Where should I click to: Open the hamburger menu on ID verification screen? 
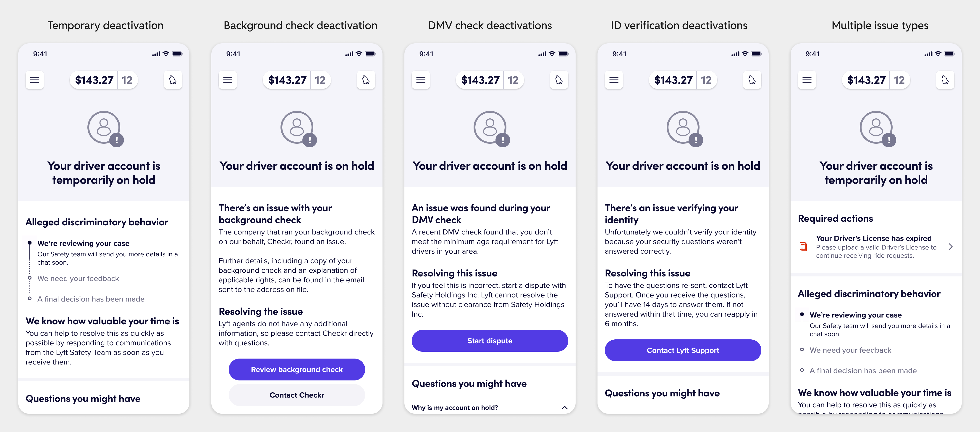click(614, 79)
